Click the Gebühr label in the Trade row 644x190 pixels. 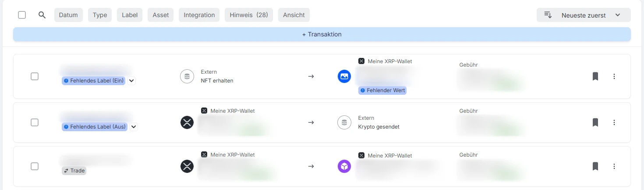(x=468, y=154)
